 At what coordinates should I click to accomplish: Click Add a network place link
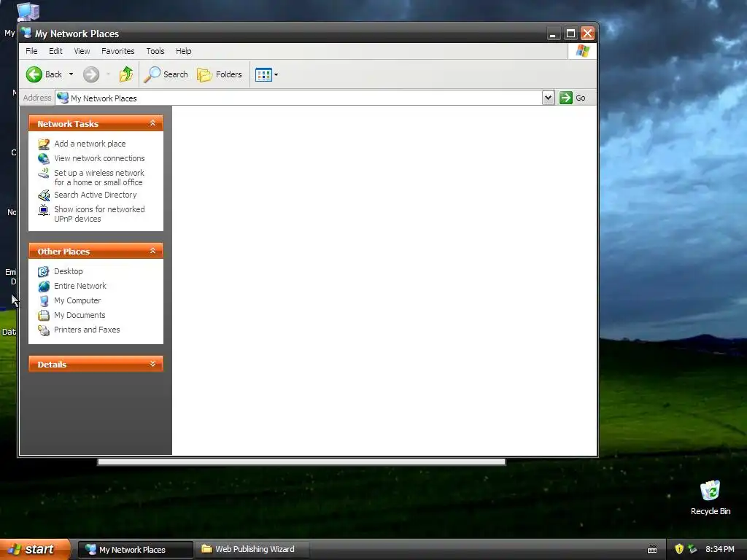pos(90,144)
